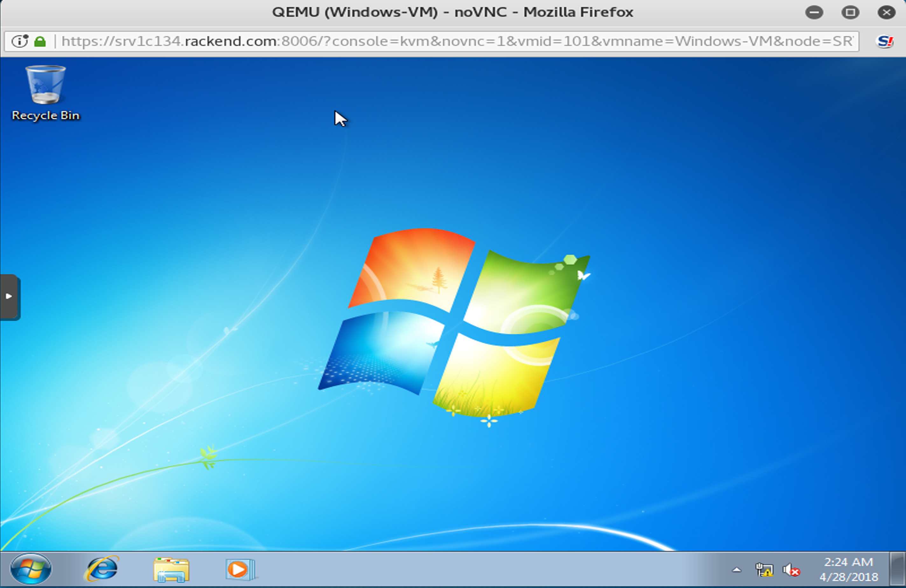Maximize the Firefox window
The width and height of the screenshot is (906, 588).
coord(850,12)
